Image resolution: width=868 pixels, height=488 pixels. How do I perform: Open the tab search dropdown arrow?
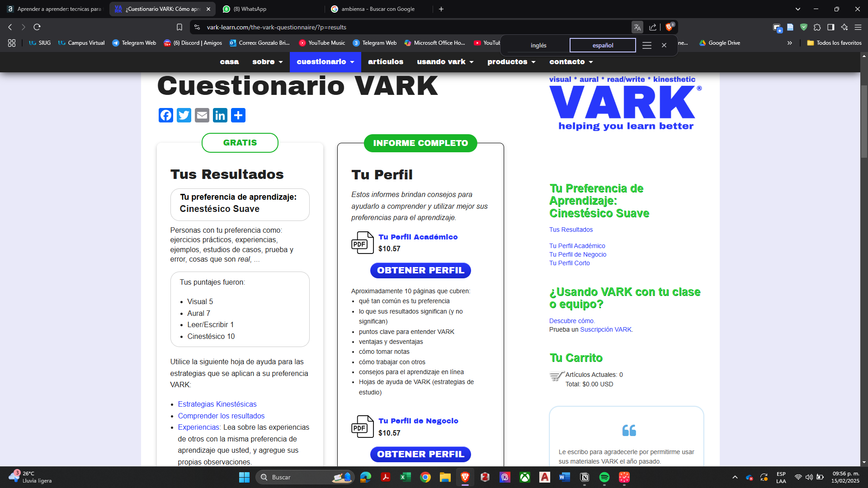point(798,9)
